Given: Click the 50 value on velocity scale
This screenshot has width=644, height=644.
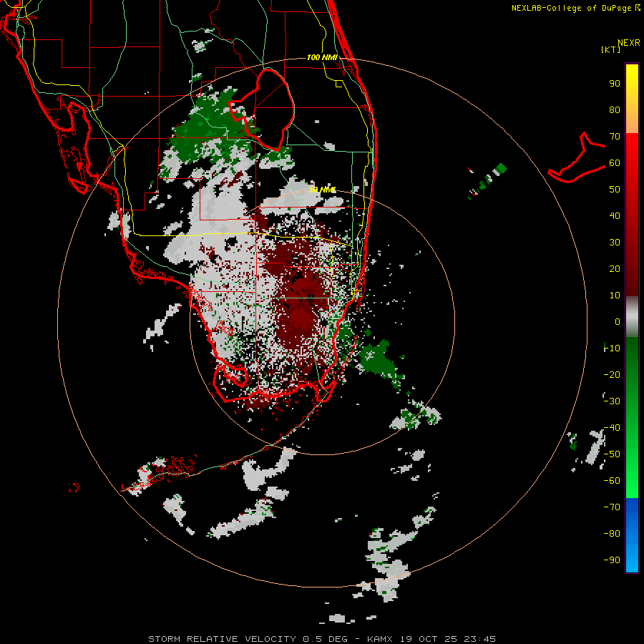Looking at the screenshot, I should pos(615,190).
